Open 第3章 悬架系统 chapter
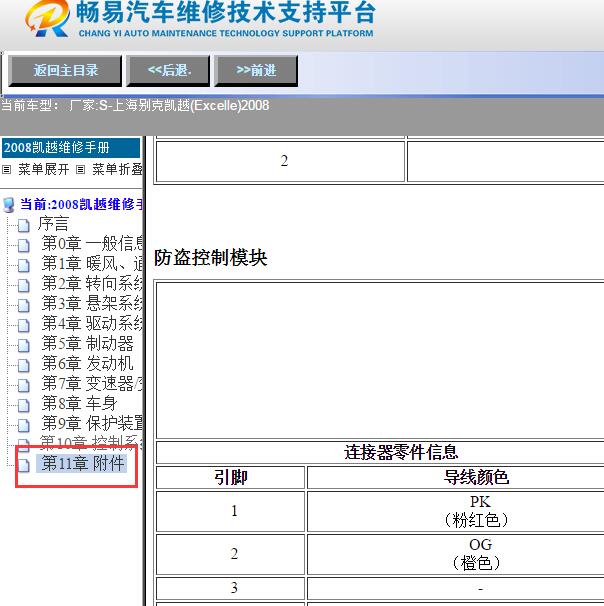Screen dimensions: 604x606 pos(92,303)
